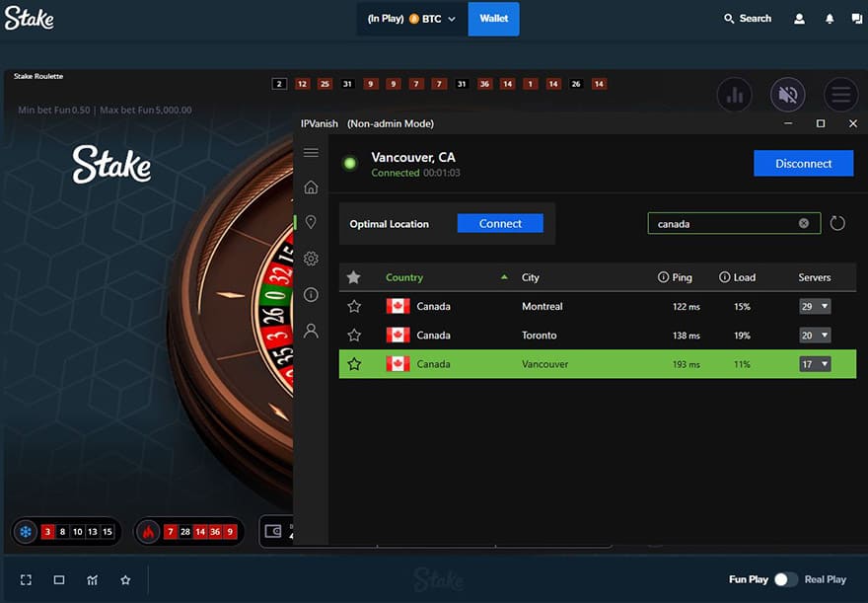
Task: Open the Vancouver servers dropdown showing 17
Action: click(x=815, y=364)
